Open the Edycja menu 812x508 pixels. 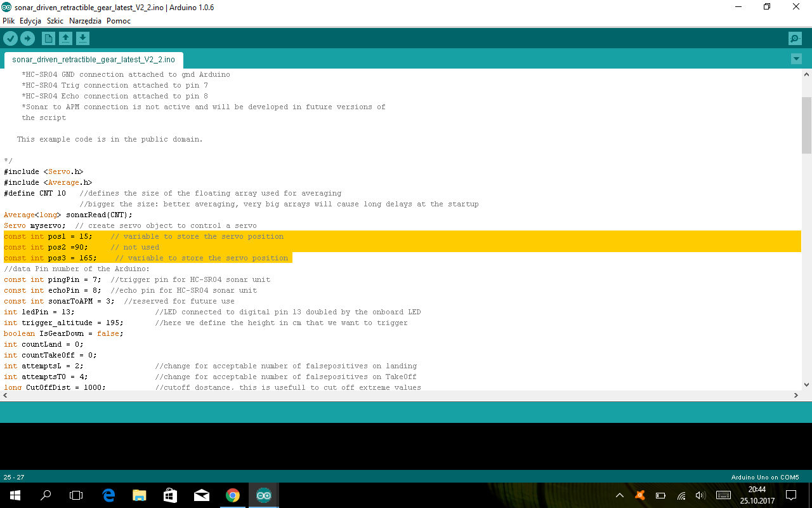[30, 21]
